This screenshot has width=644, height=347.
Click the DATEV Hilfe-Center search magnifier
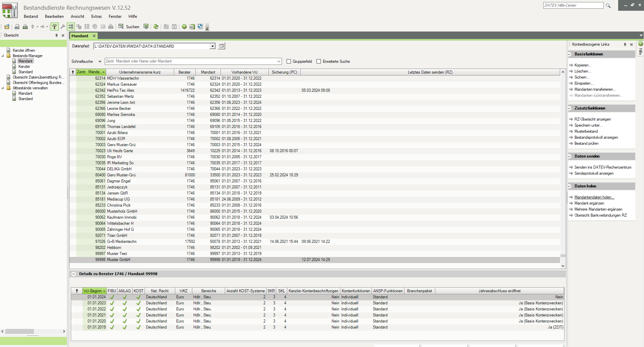coord(608,6)
